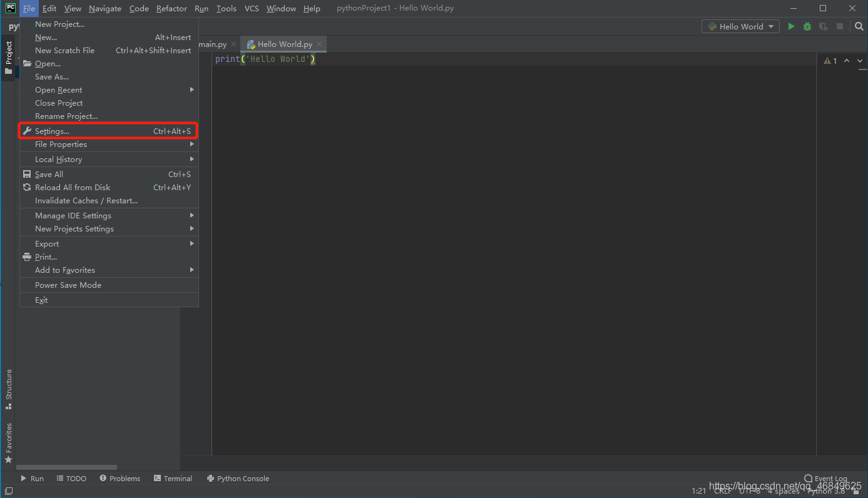Open the Terminal tool window

coord(173,479)
